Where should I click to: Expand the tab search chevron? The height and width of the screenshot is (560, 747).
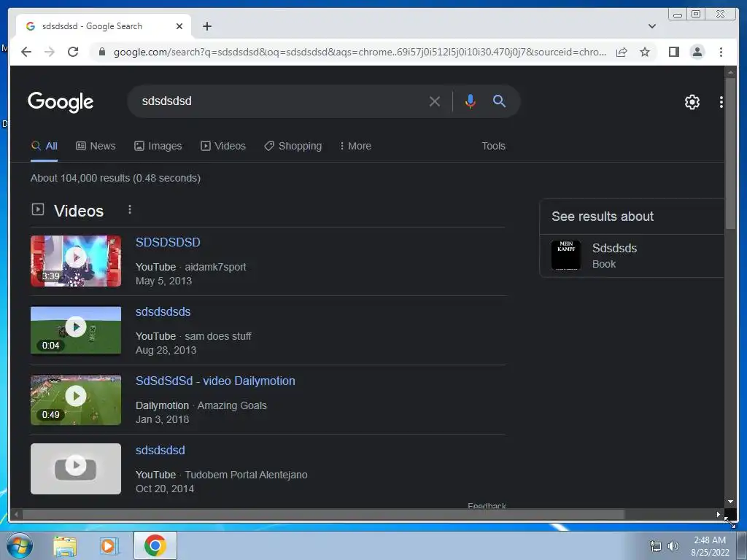(652, 26)
